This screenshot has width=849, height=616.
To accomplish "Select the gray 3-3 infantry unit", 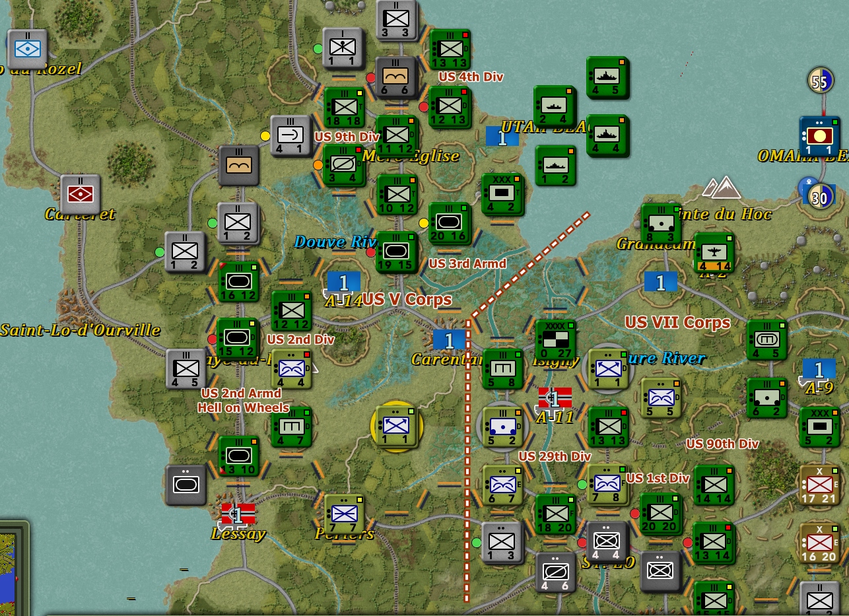I will pyautogui.click(x=396, y=20).
